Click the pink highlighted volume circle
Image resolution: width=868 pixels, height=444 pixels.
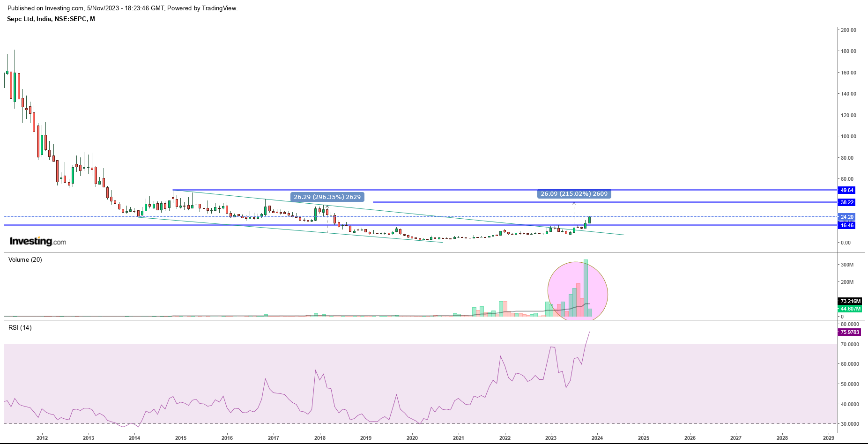(578, 291)
